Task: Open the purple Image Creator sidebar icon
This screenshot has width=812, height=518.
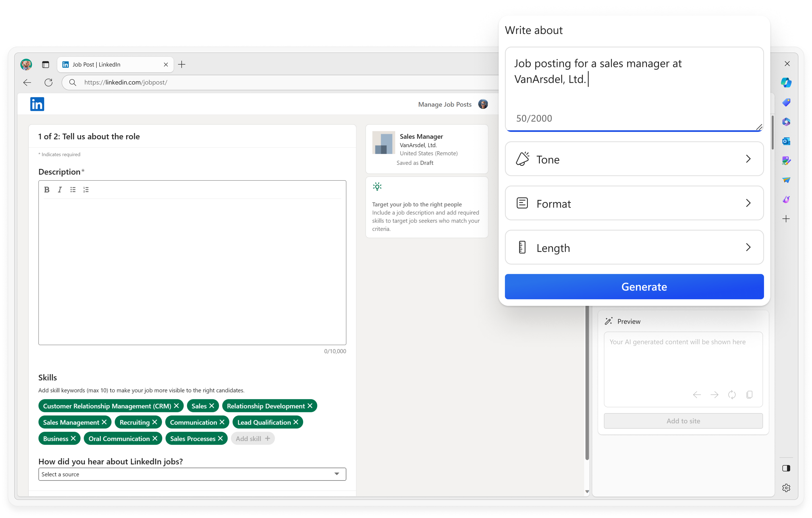Action: [786, 200]
